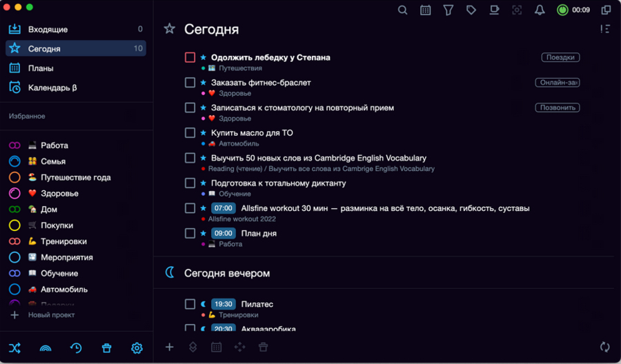The height and width of the screenshot is (364, 621).
Task: Open the search magnifier icon
Action: pyautogui.click(x=403, y=10)
